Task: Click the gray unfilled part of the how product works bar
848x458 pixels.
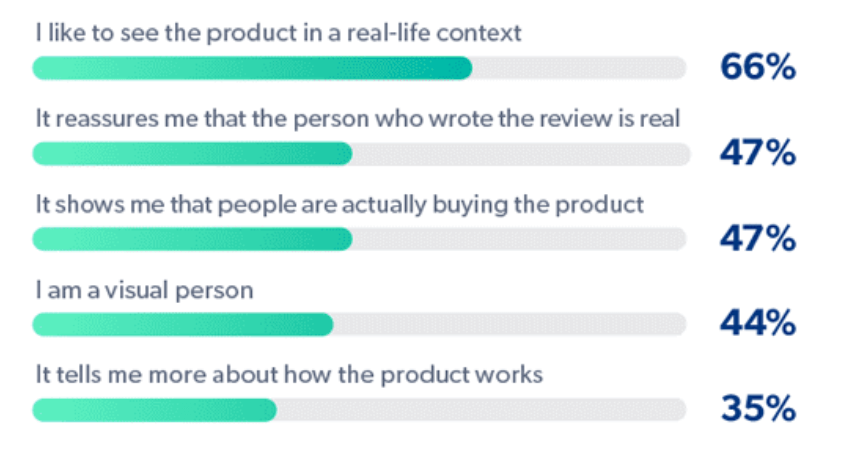Action: 482,410
